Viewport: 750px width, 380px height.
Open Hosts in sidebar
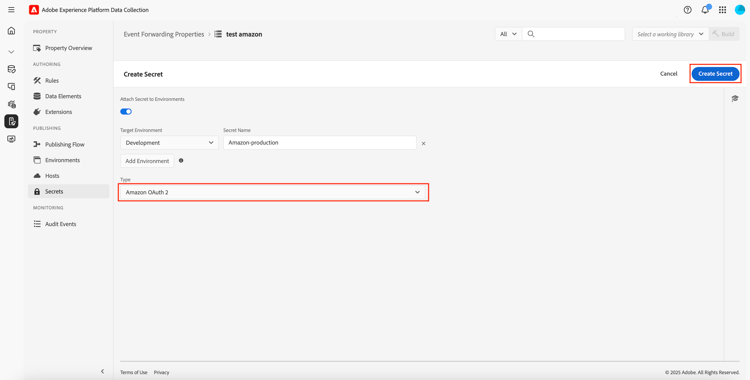(x=68, y=176)
